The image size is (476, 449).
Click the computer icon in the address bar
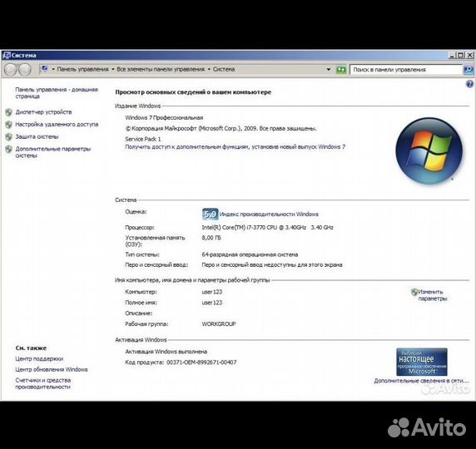(44, 69)
